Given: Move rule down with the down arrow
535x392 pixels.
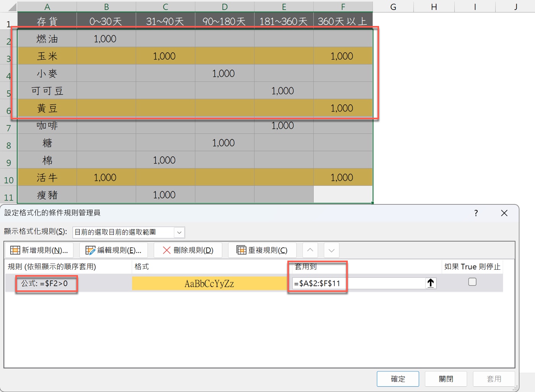Looking at the screenshot, I should click(x=331, y=250).
